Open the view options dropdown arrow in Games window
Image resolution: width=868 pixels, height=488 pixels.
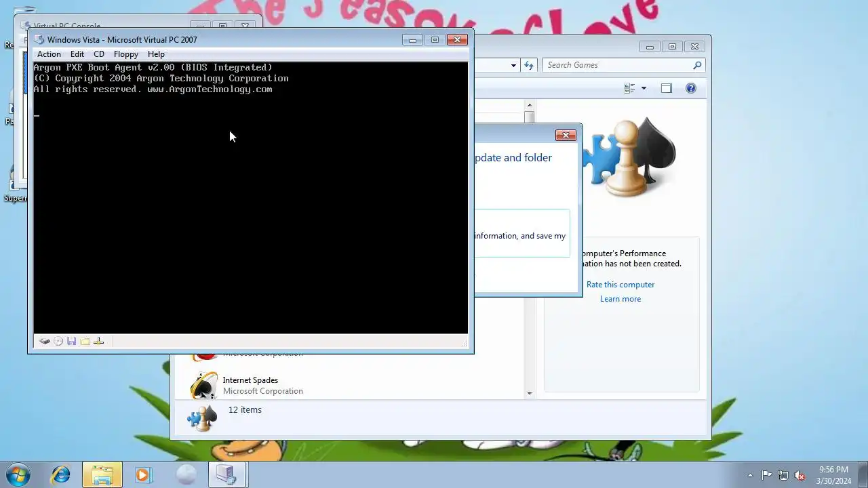click(644, 88)
